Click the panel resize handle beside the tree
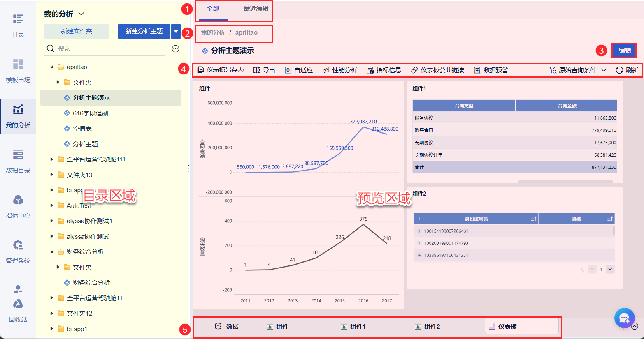644x339 pixels. pos(188,168)
